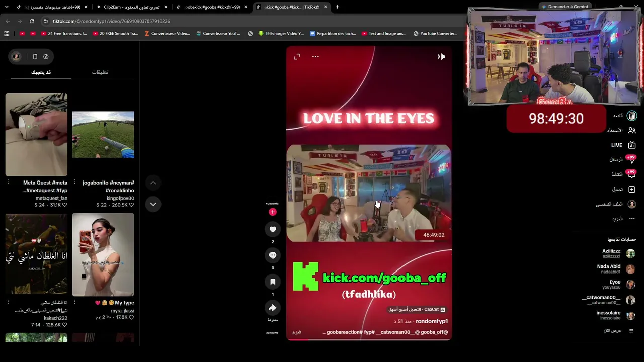Switch to the قد يعجبك tab
This screenshot has height=362, width=644.
(x=41, y=72)
